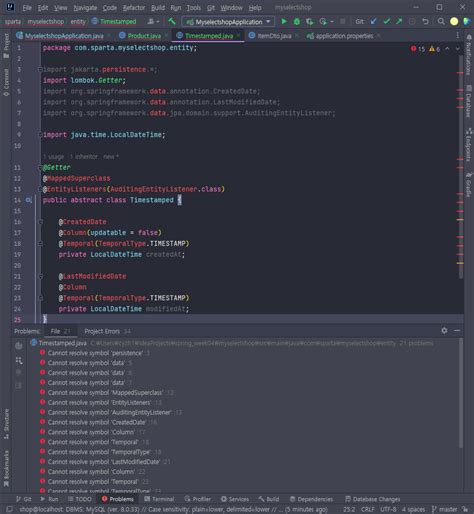Toggle quick-access tool windows bottom-left corner
The width and height of the screenshot is (474, 514).
coord(9,509)
